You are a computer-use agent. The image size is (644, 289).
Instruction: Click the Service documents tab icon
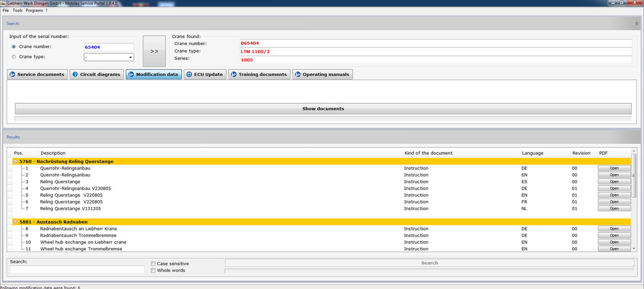pyautogui.click(x=12, y=74)
